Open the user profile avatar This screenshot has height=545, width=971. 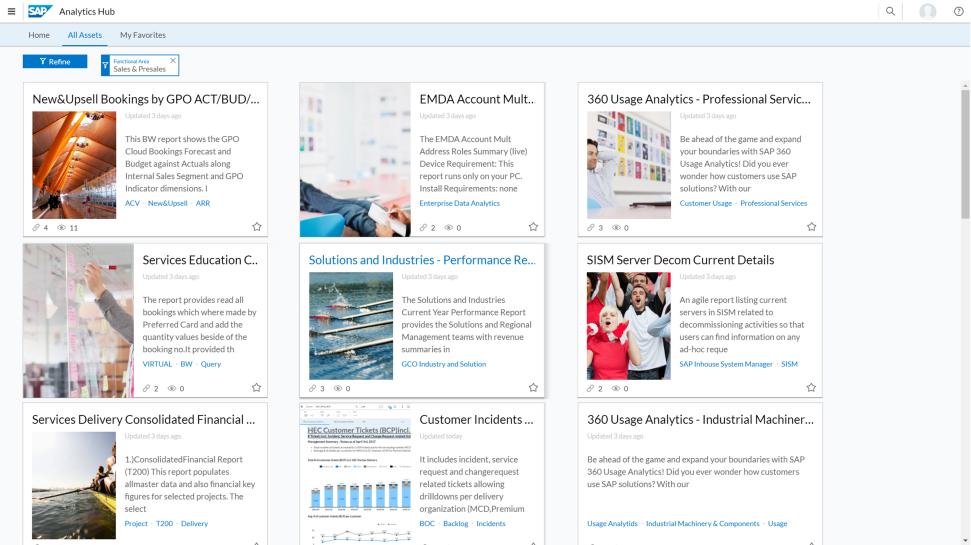point(928,11)
